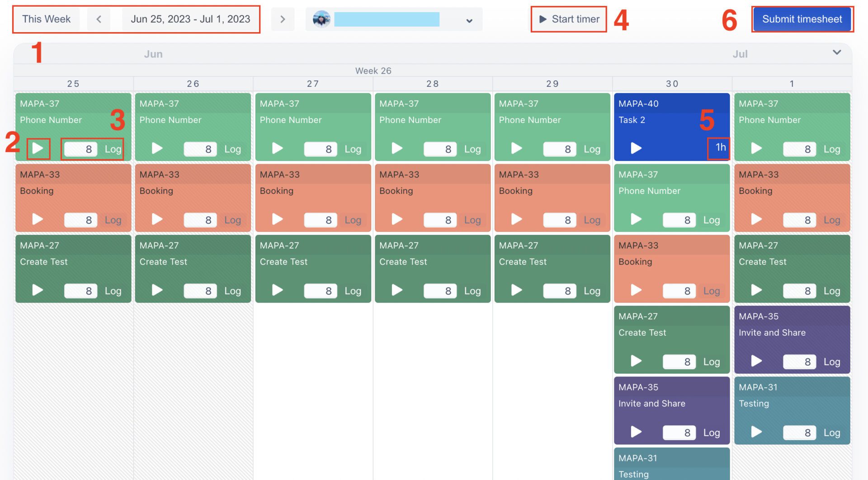Go to the previous week arrow
868x480 pixels.
coord(99,19)
